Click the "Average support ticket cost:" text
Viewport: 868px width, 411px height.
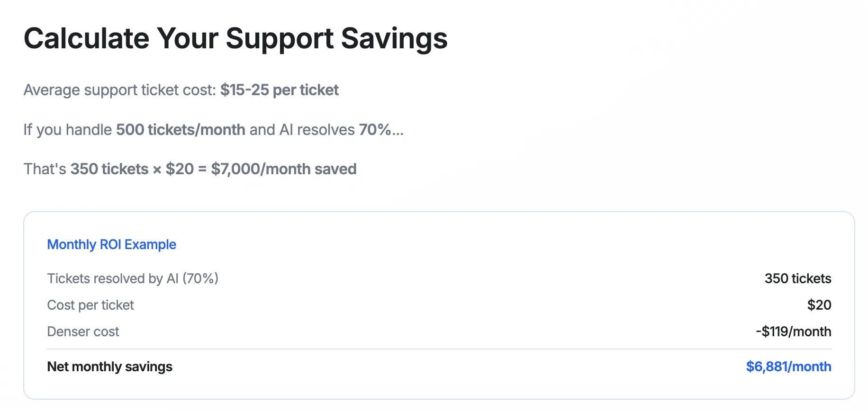120,90
